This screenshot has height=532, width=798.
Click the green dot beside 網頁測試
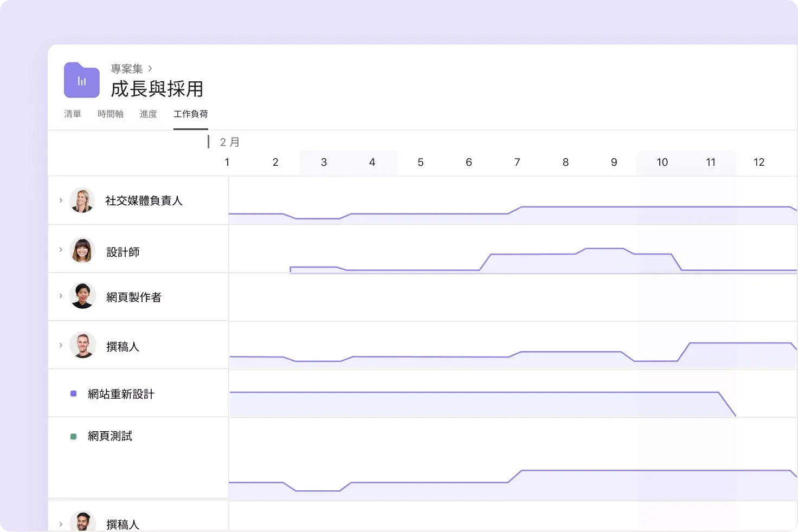pos(73,436)
